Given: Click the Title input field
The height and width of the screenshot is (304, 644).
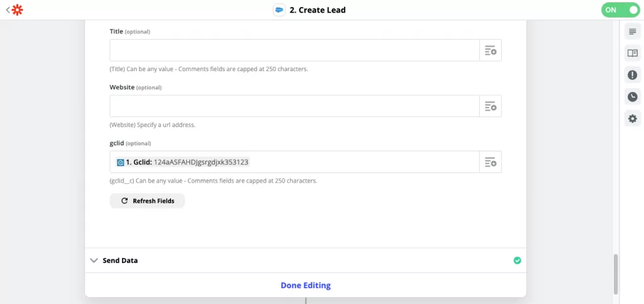Looking at the screenshot, I should coord(294,50).
